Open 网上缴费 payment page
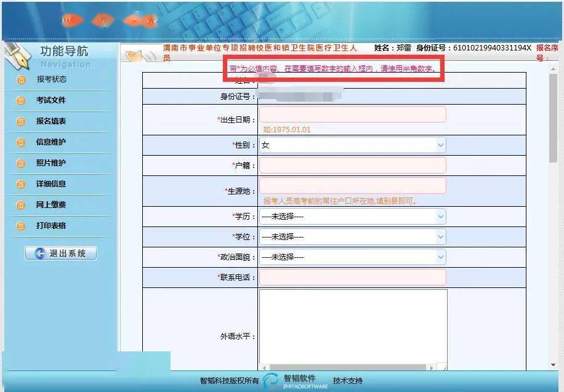564x392 pixels. [51, 205]
